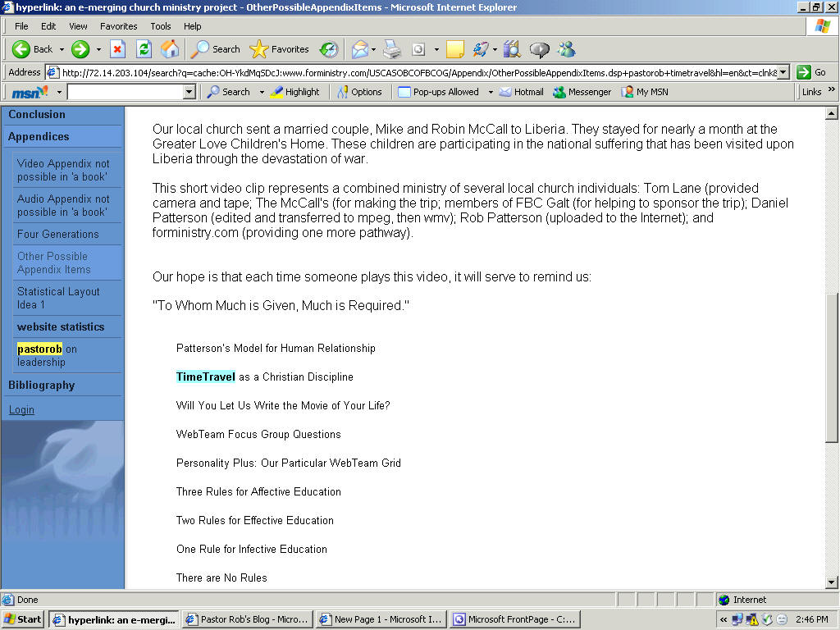Click the Favorites star button

point(279,49)
